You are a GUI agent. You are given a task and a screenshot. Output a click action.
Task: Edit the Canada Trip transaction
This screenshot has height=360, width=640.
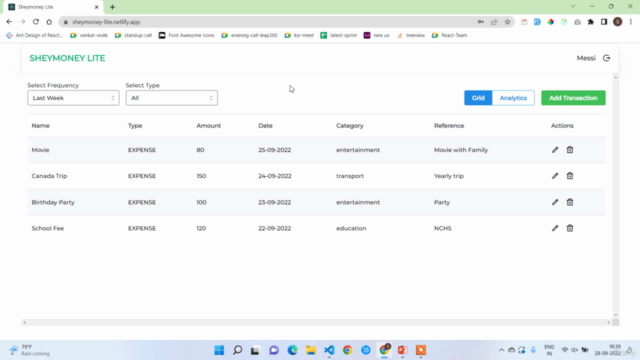point(555,176)
